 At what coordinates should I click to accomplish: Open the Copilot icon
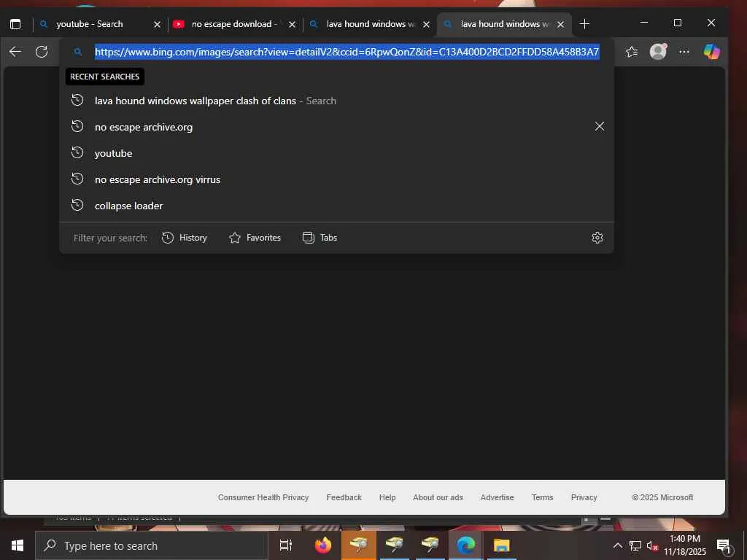[x=712, y=52]
